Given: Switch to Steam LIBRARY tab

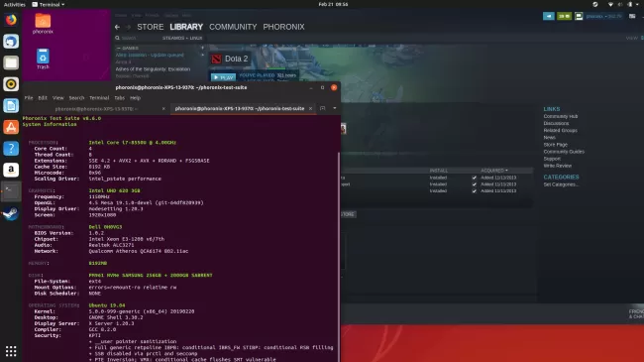Looking at the screenshot, I should [x=186, y=27].
